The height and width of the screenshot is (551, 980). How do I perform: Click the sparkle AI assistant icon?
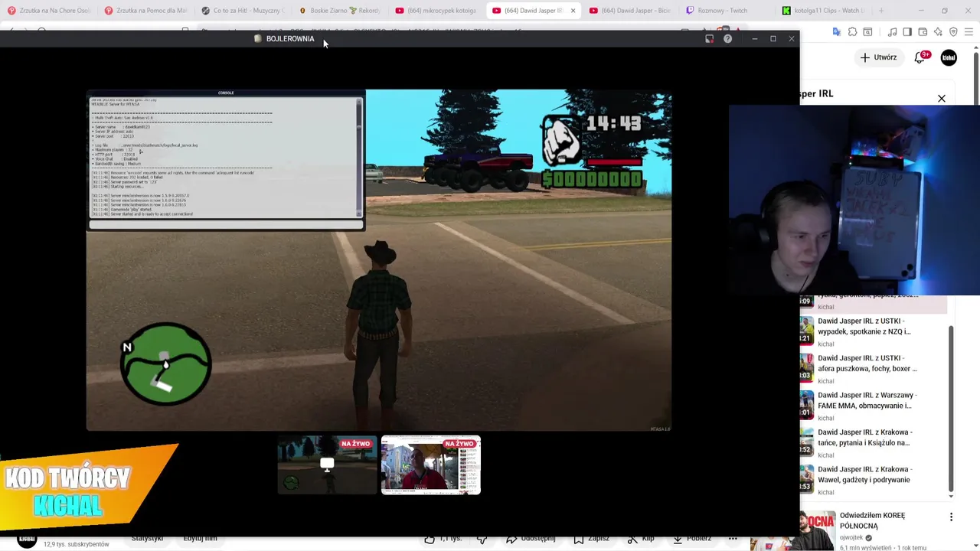click(x=938, y=32)
